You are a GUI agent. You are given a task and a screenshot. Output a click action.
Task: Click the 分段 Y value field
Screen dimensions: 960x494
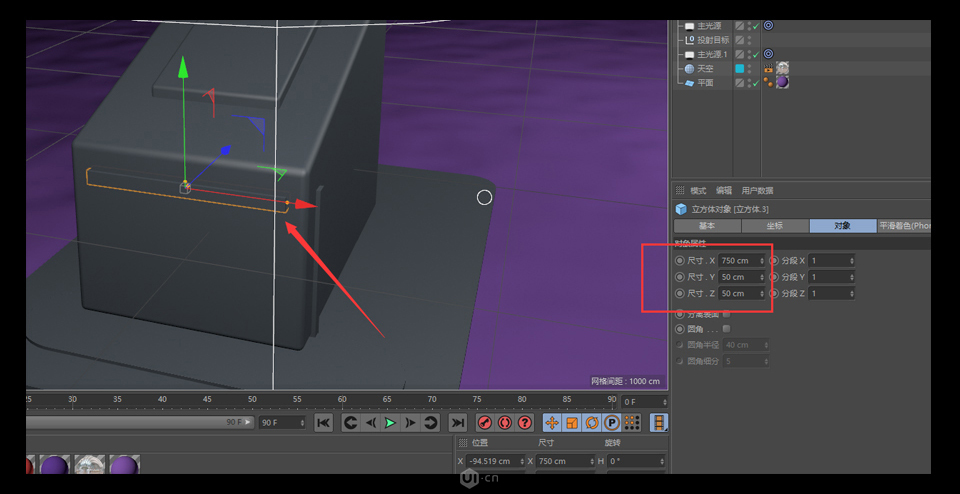[831, 277]
